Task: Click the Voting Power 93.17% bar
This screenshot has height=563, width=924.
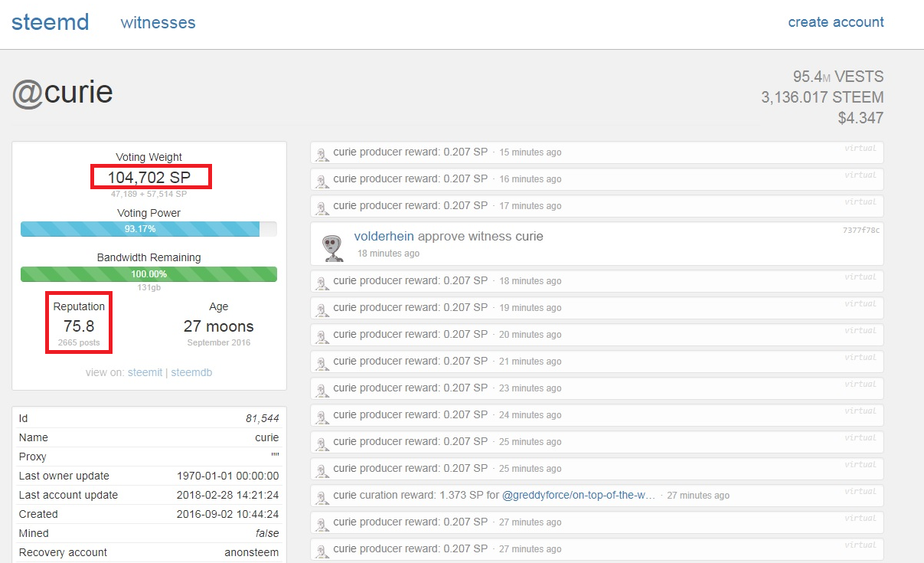Action: [x=149, y=229]
